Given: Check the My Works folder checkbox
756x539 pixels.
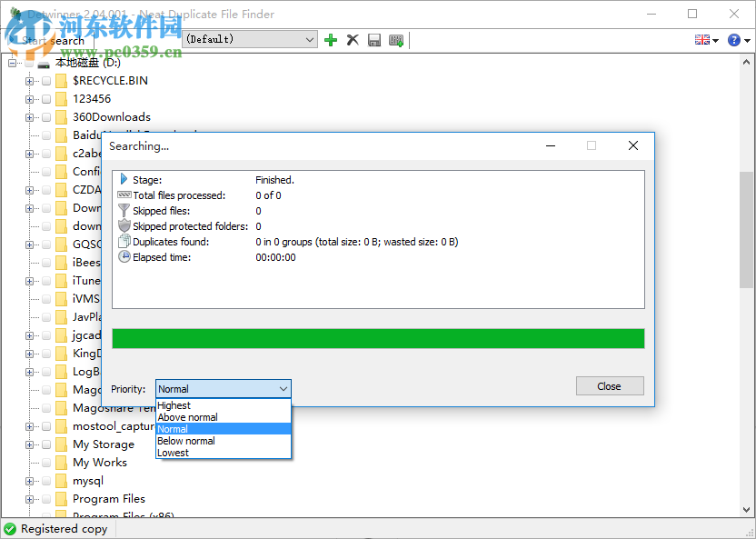Looking at the screenshot, I should click(46, 463).
